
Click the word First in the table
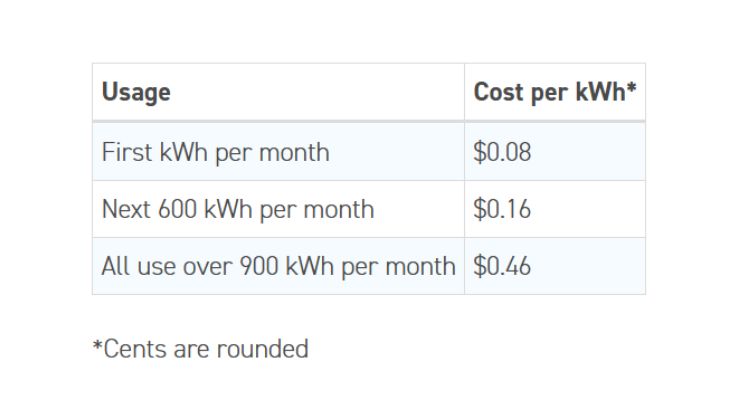(x=126, y=153)
